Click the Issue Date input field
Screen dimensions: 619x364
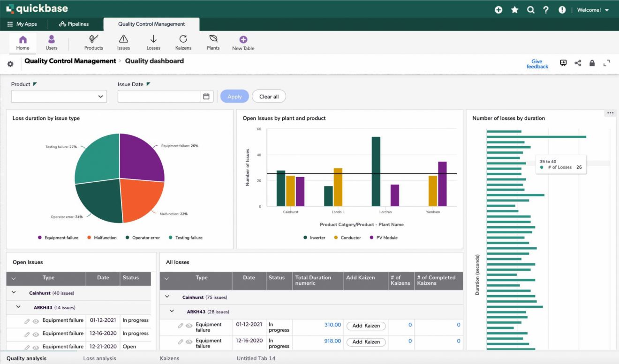[x=159, y=97]
